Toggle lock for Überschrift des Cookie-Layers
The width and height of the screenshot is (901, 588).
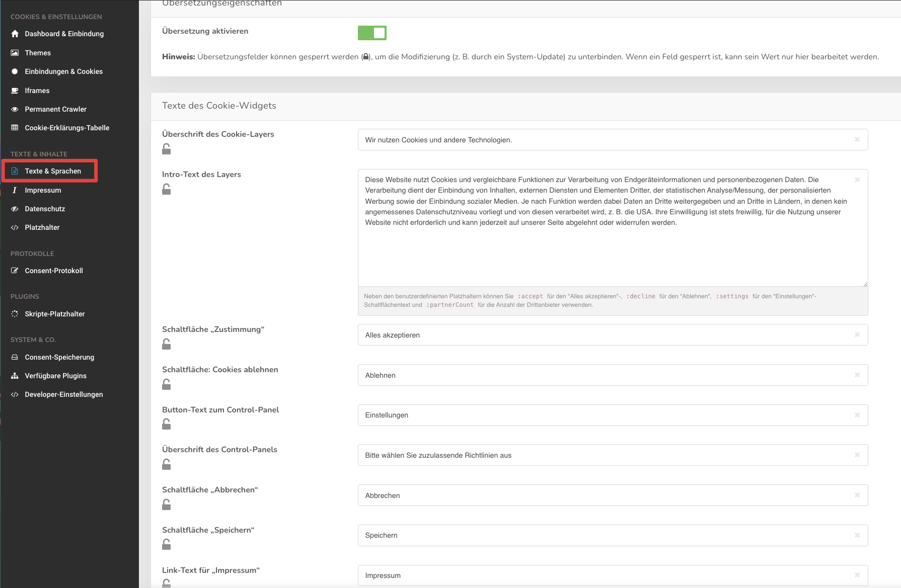point(166,149)
